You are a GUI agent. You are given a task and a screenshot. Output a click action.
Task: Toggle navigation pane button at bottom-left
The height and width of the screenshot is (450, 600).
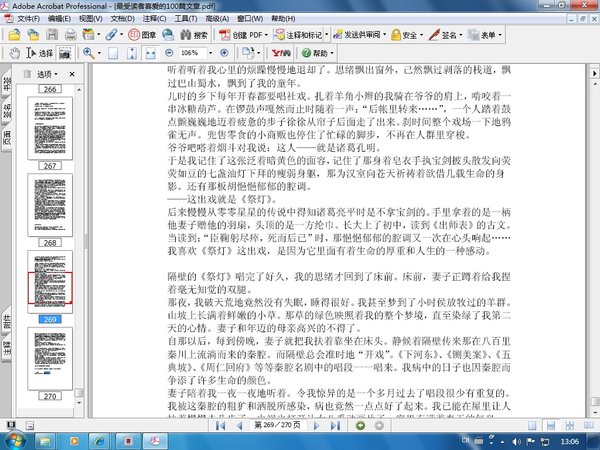(x=11, y=425)
